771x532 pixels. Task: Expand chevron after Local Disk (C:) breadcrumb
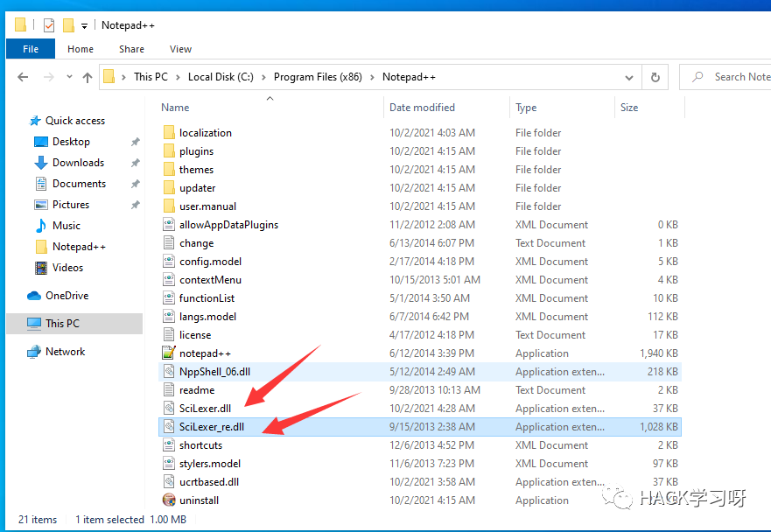(x=263, y=77)
